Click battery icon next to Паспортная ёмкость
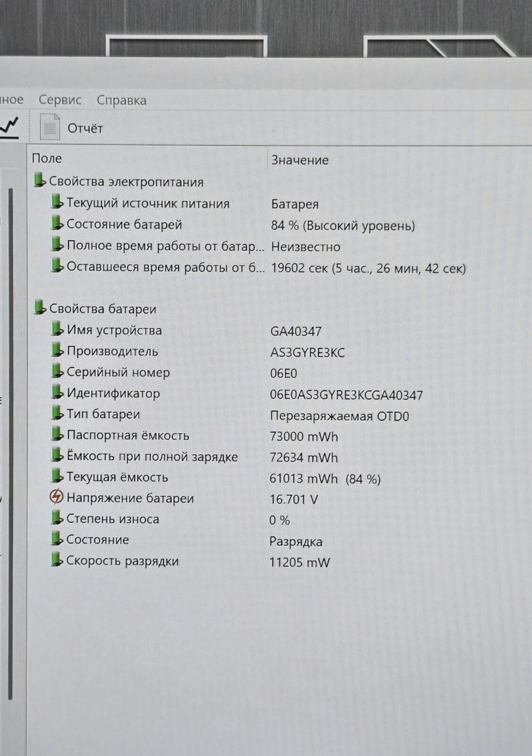 (57, 434)
